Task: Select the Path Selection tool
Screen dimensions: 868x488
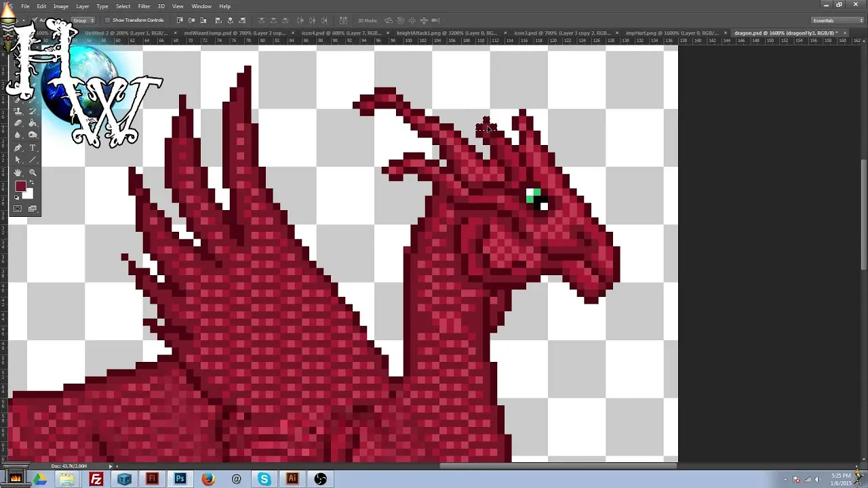Action: pos(18,159)
